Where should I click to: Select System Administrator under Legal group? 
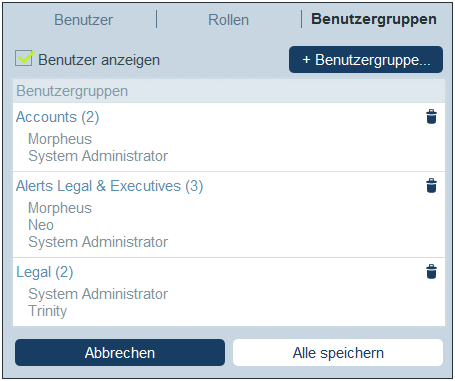click(x=98, y=294)
